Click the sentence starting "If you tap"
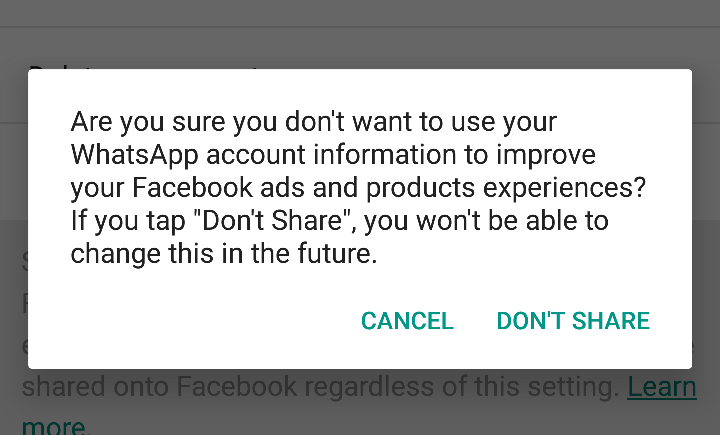The width and height of the screenshot is (720, 435). [340, 220]
